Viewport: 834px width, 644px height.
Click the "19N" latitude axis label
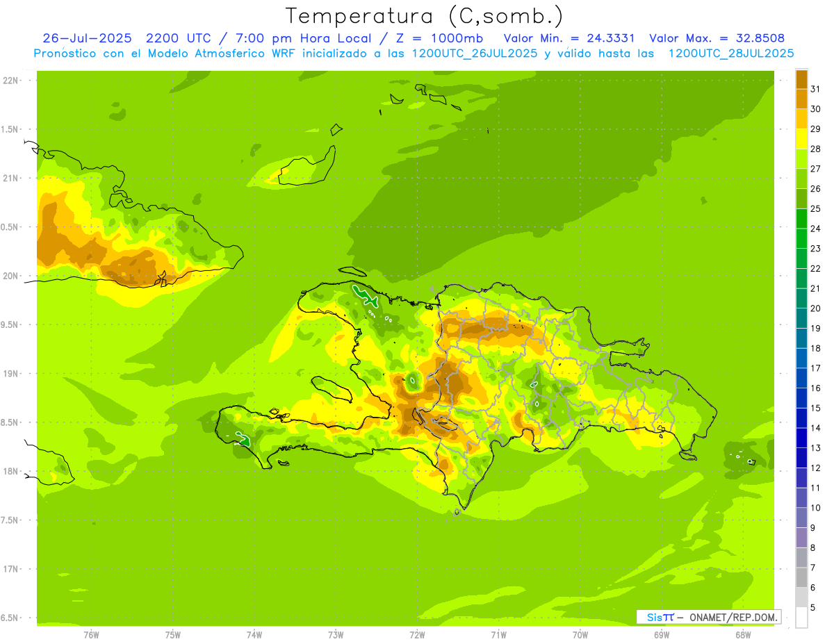[x=10, y=373]
